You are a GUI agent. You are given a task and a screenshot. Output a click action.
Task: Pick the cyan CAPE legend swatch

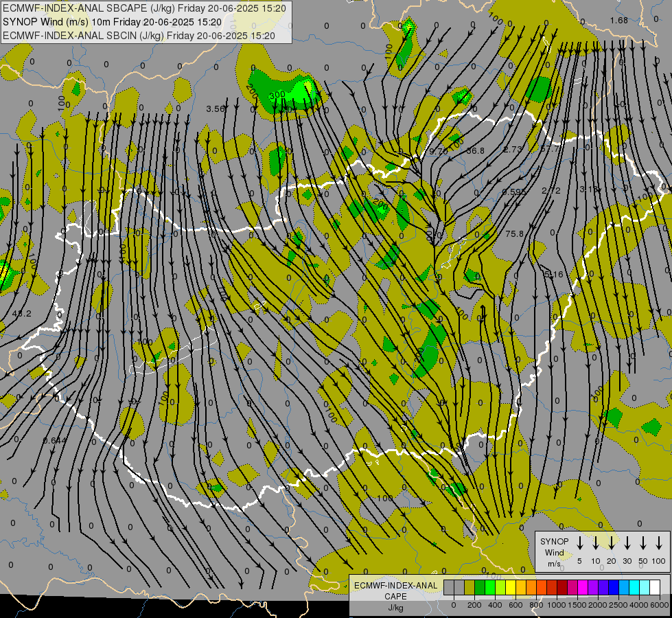pyautogui.click(x=634, y=587)
